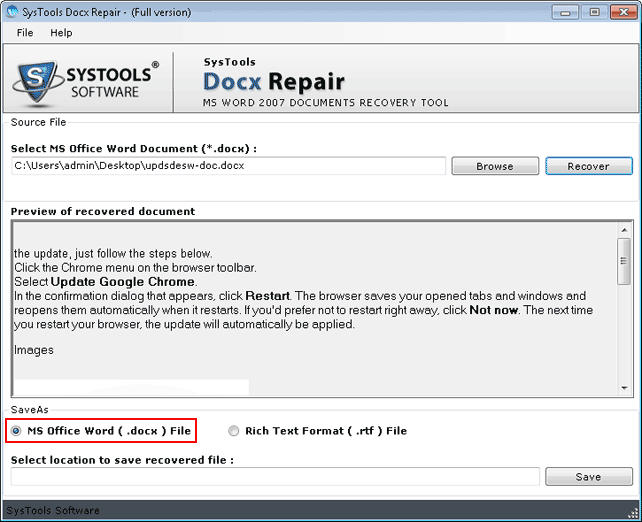The width and height of the screenshot is (642, 522).
Task: Click the 'Images' text in preview
Action: point(34,350)
